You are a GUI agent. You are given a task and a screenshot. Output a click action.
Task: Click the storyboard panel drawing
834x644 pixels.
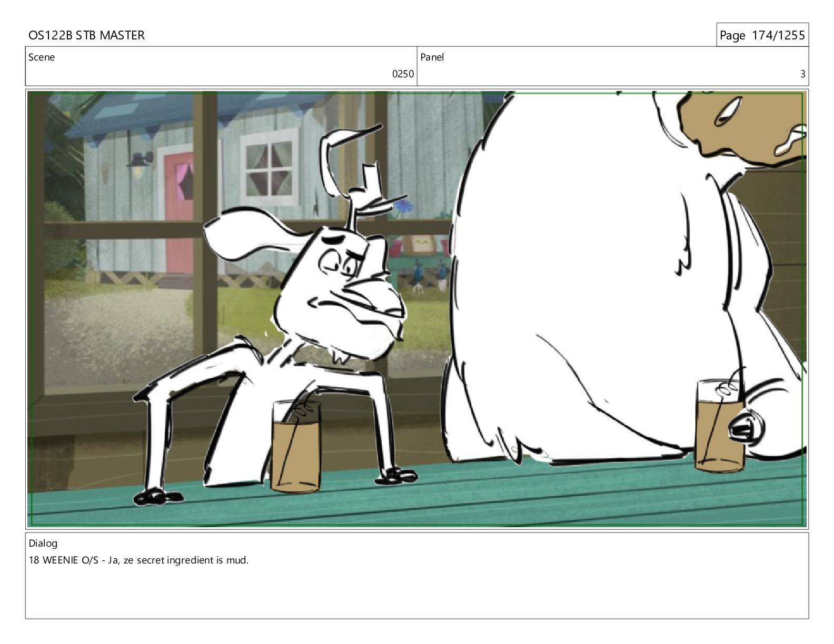417,309
